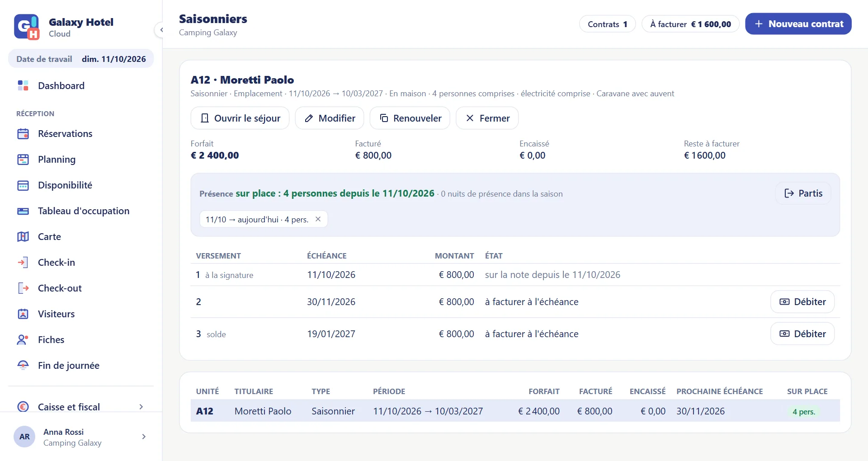Viewport: 868px width, 461px height.
Task: Create a Nouveau contrat
Action: click(798, 24)
